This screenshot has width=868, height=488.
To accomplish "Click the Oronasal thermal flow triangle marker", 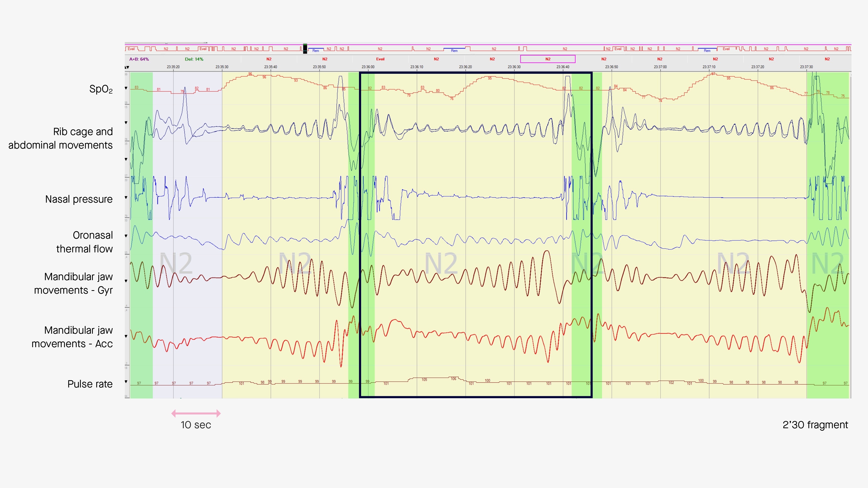I will [x=126, y=236].
